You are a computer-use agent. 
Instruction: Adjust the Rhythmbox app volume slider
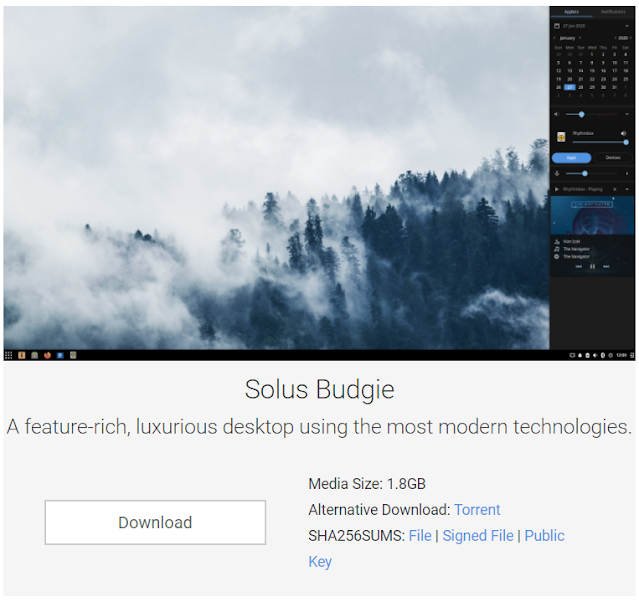click(600, 142)
